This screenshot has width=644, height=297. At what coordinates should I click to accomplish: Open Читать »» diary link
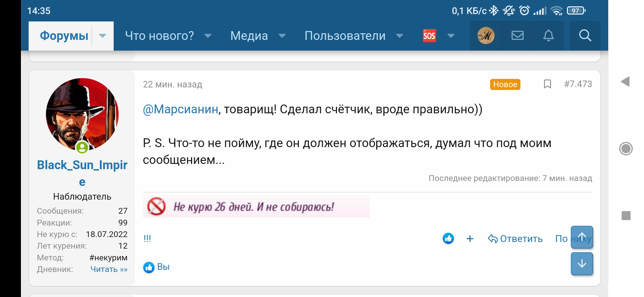pos(109,269)
